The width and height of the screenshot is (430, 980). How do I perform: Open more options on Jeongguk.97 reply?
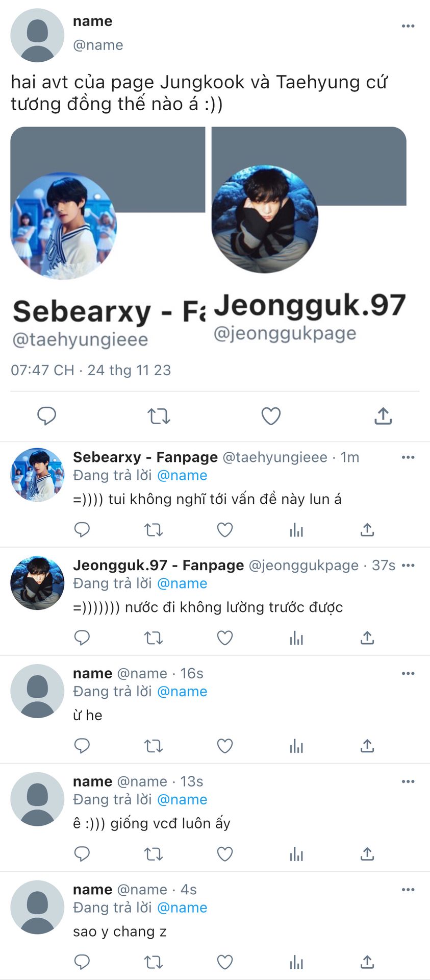(x=408, y=566)
